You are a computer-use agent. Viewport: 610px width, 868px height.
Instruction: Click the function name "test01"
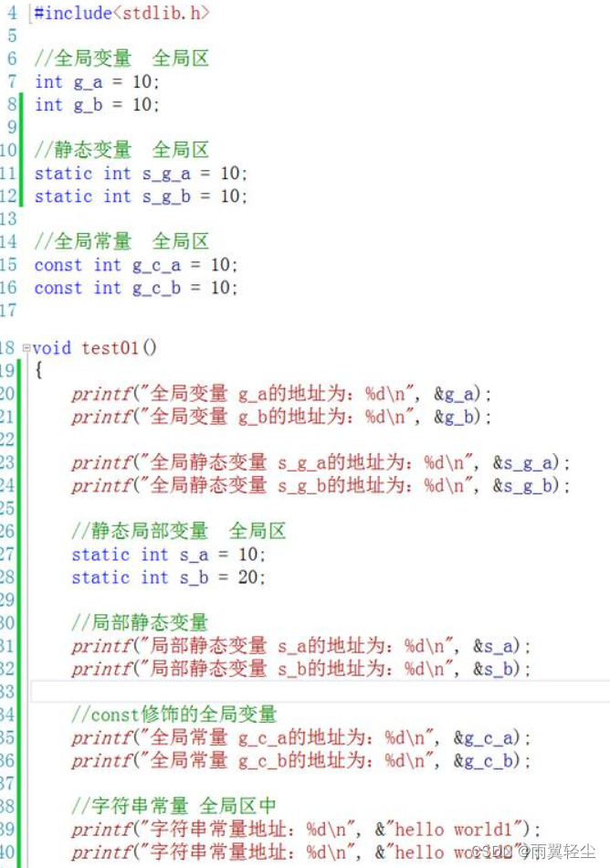click(110, 347)
